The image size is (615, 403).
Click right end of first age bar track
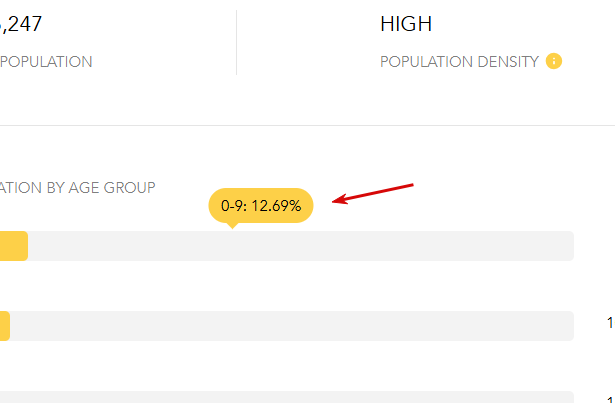[567, 246]
